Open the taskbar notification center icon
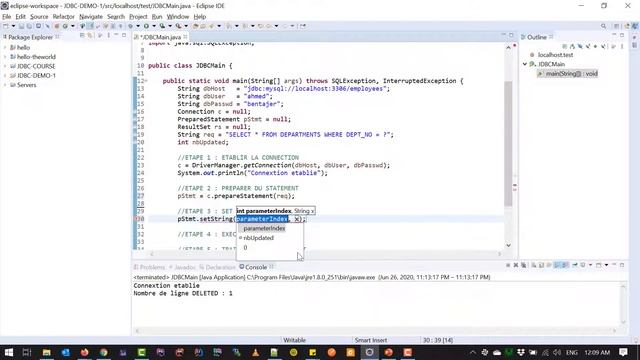Viewport: 640px width, 360px height. (x=623, y=352)
